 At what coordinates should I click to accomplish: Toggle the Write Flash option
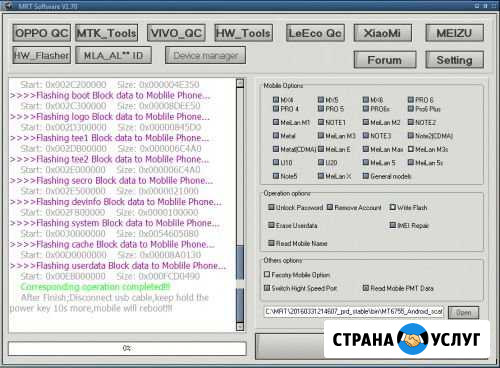tap(393, 207)
